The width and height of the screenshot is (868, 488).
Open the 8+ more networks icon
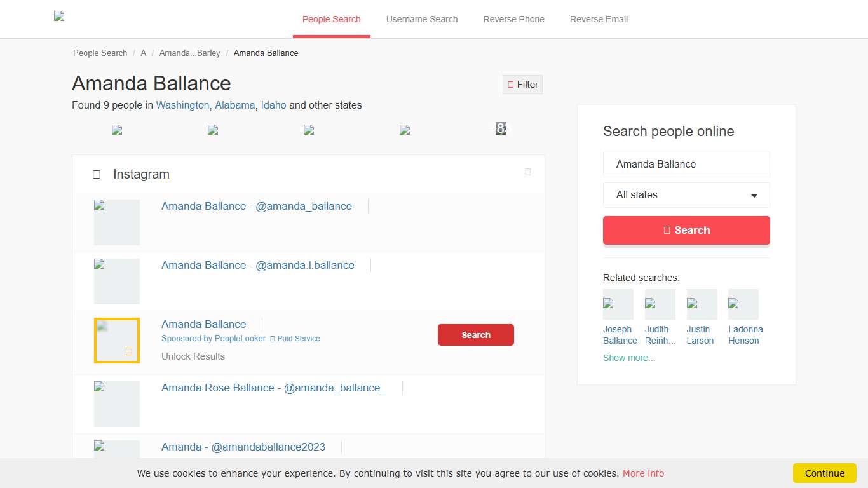click(501, 129)
